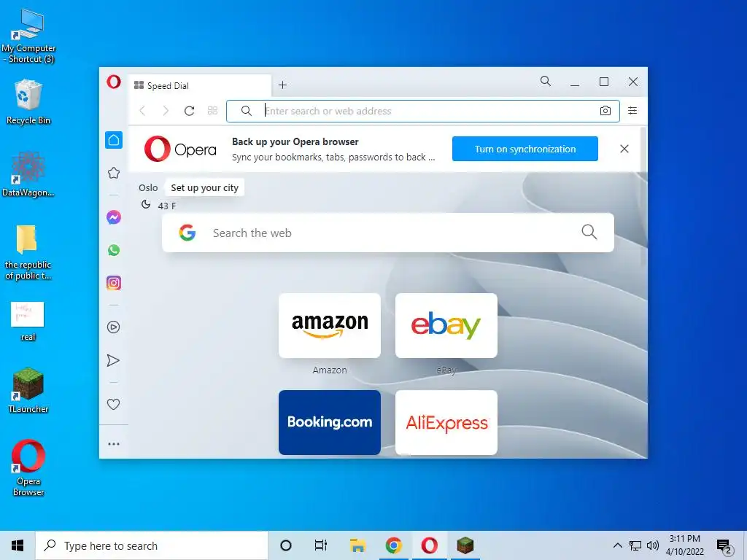The height and width of the screenshot is (560, 747).
Task: Open File Explorer on taskbar
Action: (357, 545)
